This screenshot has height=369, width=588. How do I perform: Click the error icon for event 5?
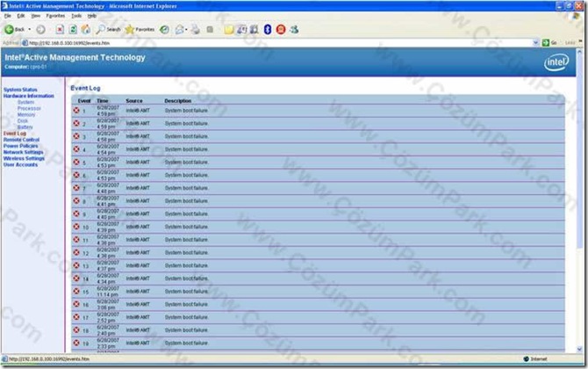coord(76,163)
